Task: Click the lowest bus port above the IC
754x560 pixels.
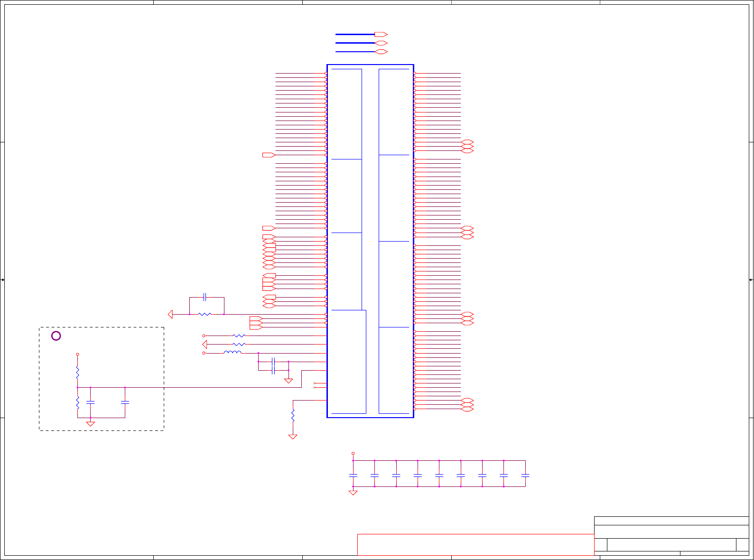Action: (381, 51)
